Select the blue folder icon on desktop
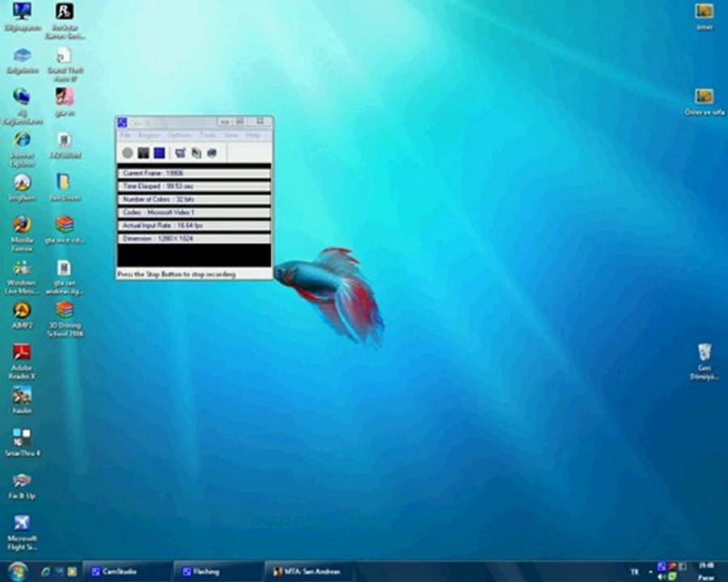728x582 pixels. pyautogui.click(x=65, y=187)
